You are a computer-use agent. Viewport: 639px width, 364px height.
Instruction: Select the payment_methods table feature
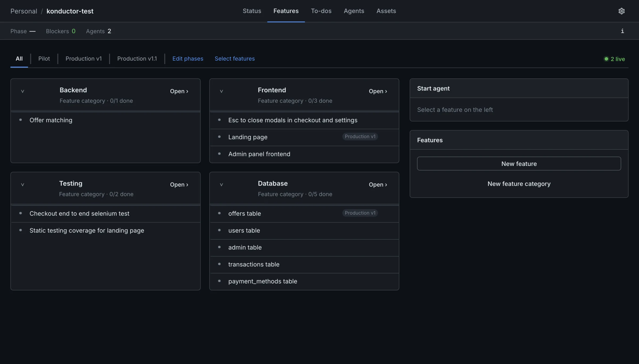click(304, 281)
